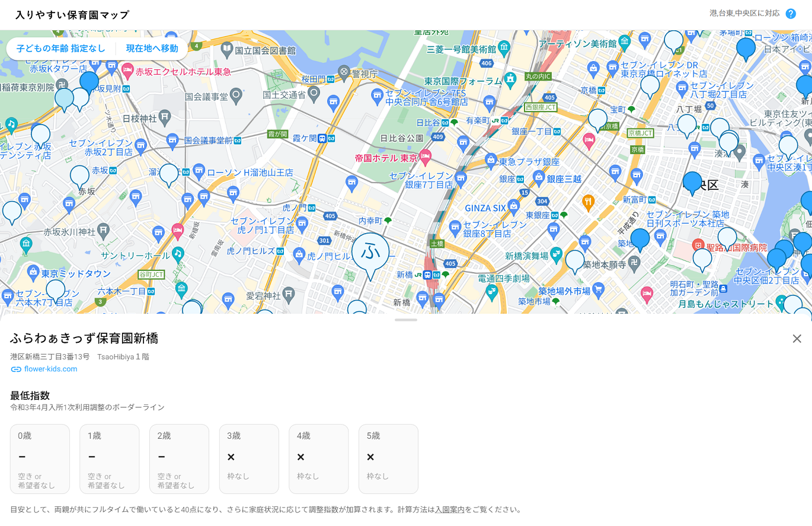
Task: Select the 0歳 minimum index card
Action: point(40,459)
